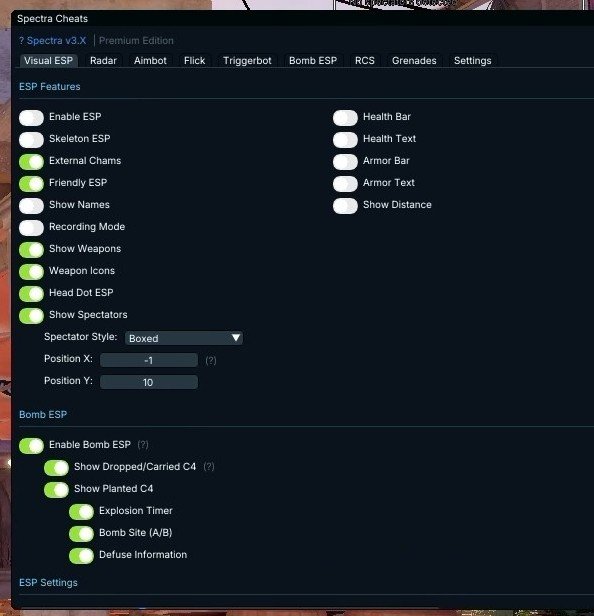
Task: Disable Show Dropped/Carried C4
Action: [x=57, y=467]
